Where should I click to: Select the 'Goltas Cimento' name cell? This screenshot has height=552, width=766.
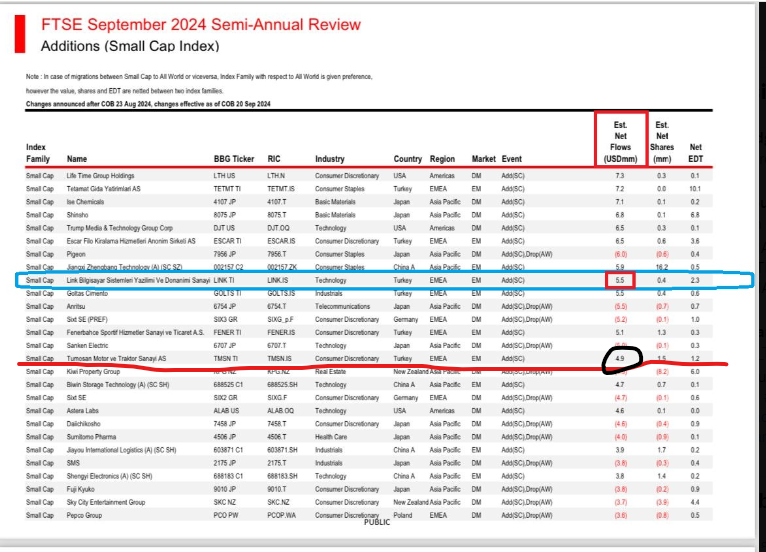[x=87, y=293]
